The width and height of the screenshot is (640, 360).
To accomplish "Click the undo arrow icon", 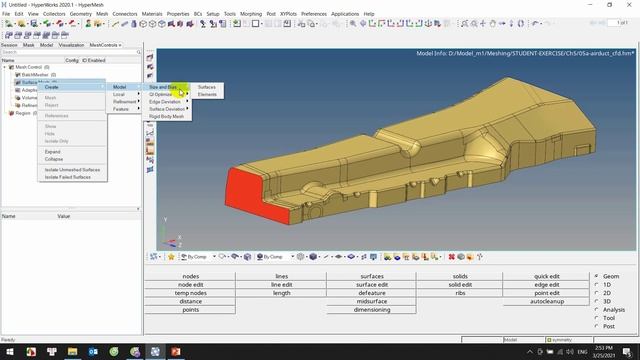I will (x=535, y=24).
